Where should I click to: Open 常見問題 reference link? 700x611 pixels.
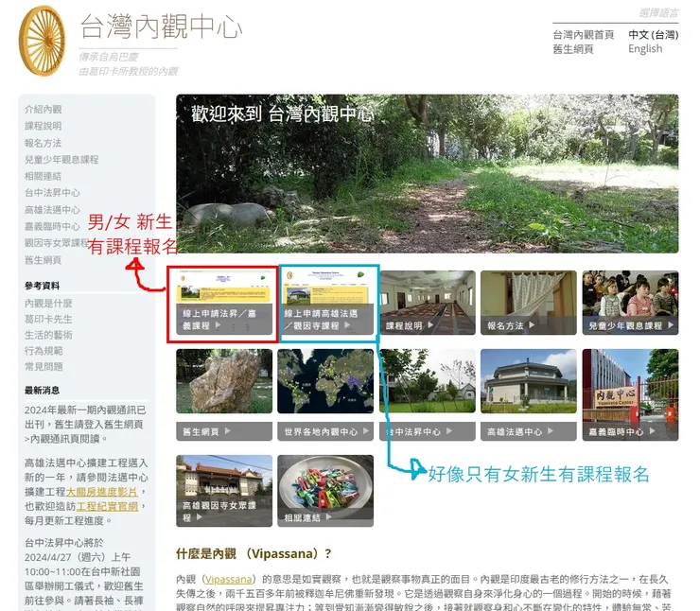(x=44, y=367)
